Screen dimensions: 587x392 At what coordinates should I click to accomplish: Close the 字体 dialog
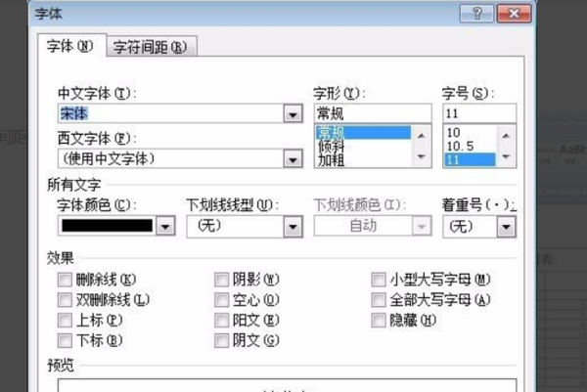coord(514,14)
